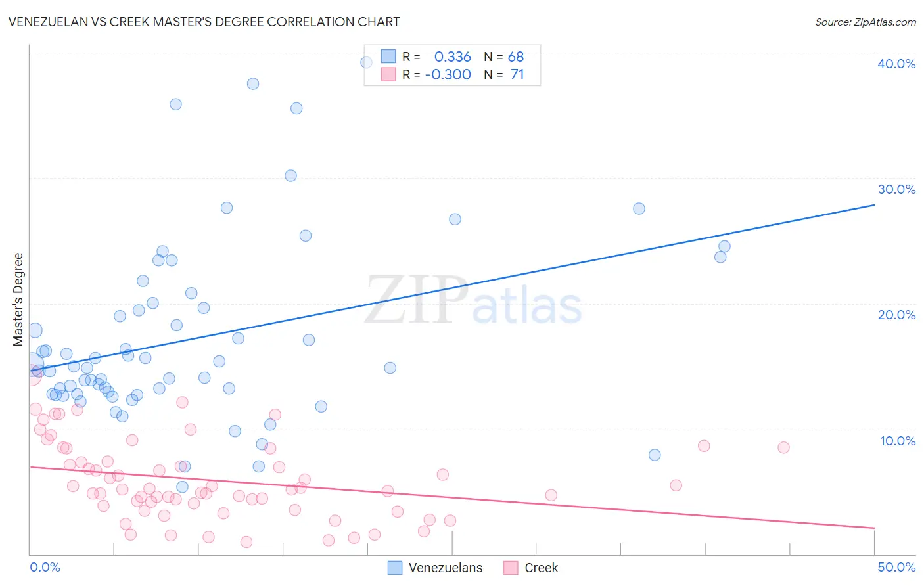Click the right end of the blue trend line
The image size is (924, 586).
(874, 205)
